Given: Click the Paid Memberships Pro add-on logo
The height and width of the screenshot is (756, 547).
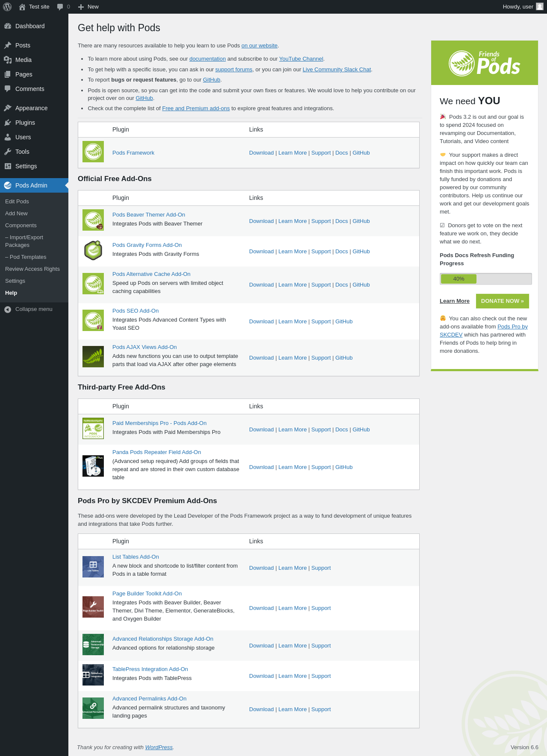Looking at the screenshot, I should pos(93,428).
